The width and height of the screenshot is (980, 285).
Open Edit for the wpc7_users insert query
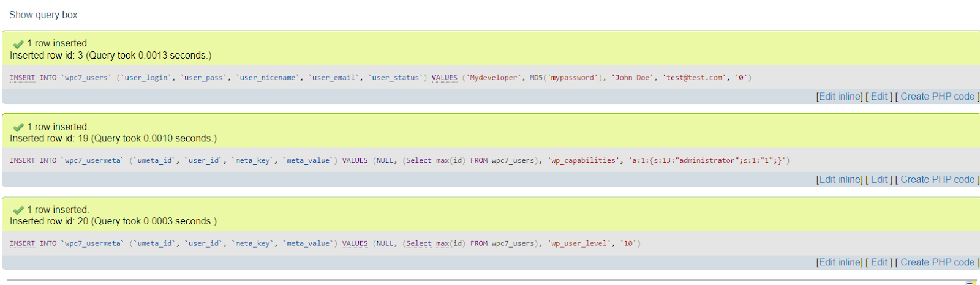coord(879,97)
